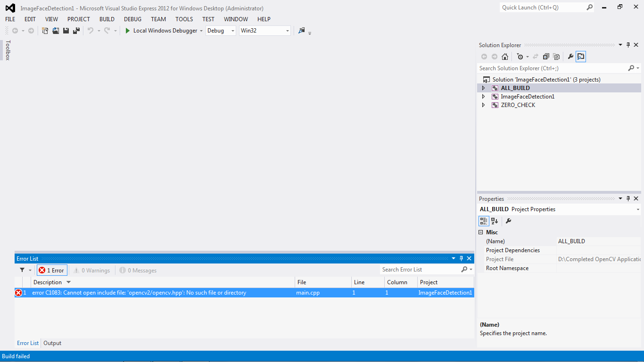The width and height of the screenshot is (644, 362).
Task: Switch to the Output tab
Action: coord(52,343)
